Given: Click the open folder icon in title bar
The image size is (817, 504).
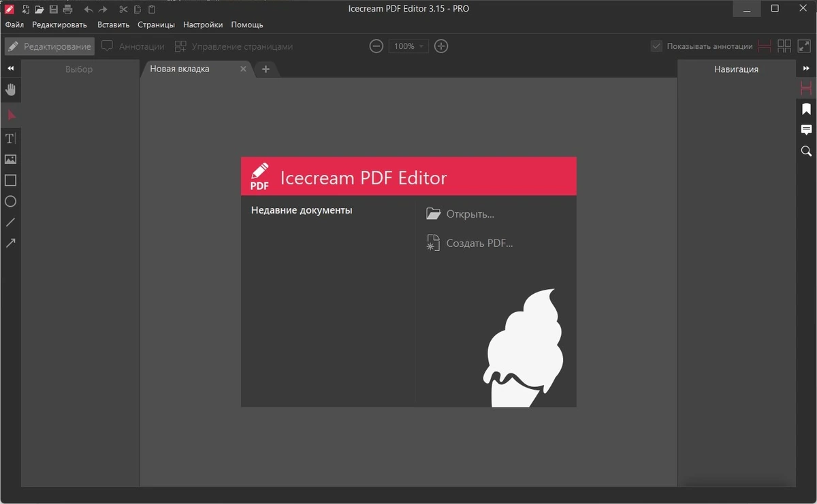Looking at the screenshot, I should (39, 9).
